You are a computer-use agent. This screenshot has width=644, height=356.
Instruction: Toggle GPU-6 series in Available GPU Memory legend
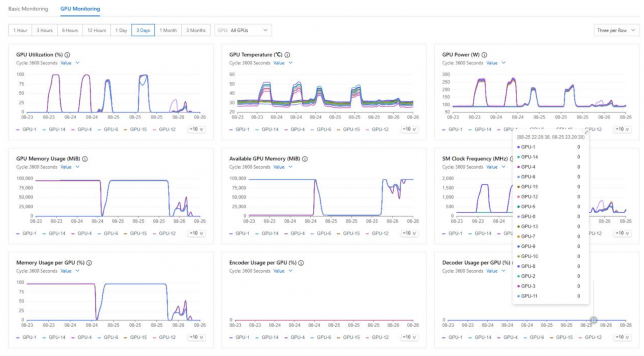321,233
